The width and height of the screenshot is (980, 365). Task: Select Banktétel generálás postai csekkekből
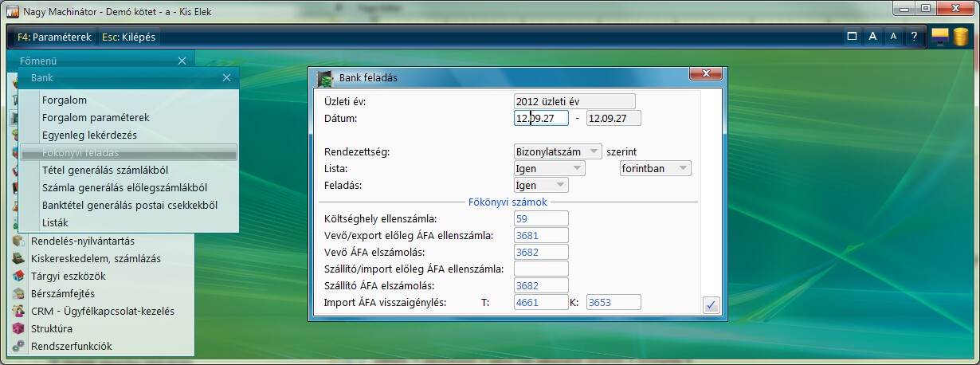129,205
